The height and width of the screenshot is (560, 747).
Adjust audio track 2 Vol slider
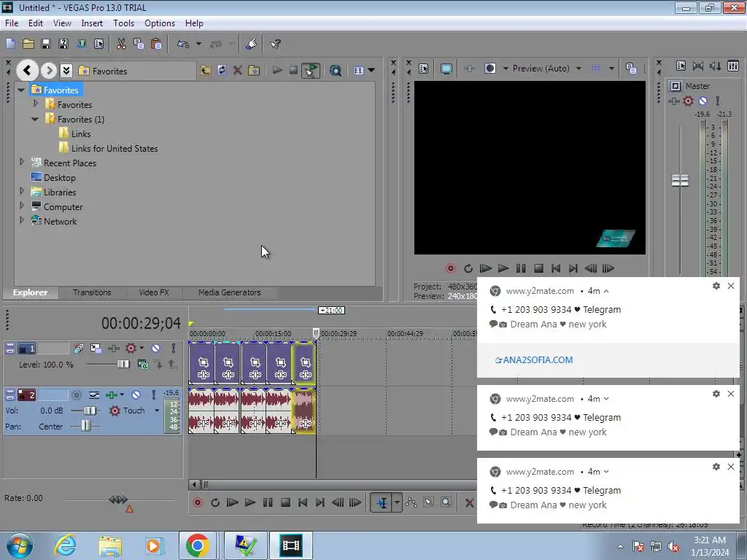pyautogui.click(x=90, y=411)
